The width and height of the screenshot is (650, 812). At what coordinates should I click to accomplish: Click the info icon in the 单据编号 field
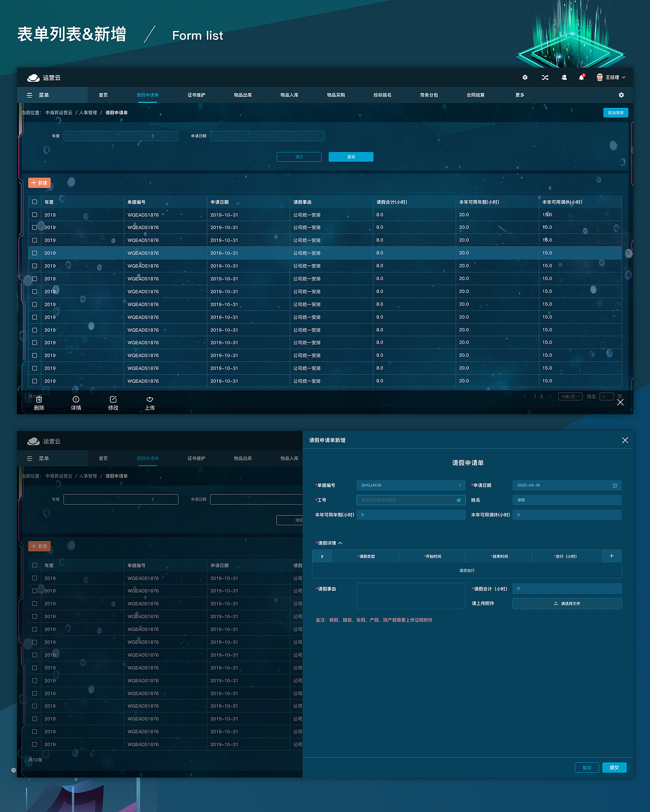coord(460,485)
